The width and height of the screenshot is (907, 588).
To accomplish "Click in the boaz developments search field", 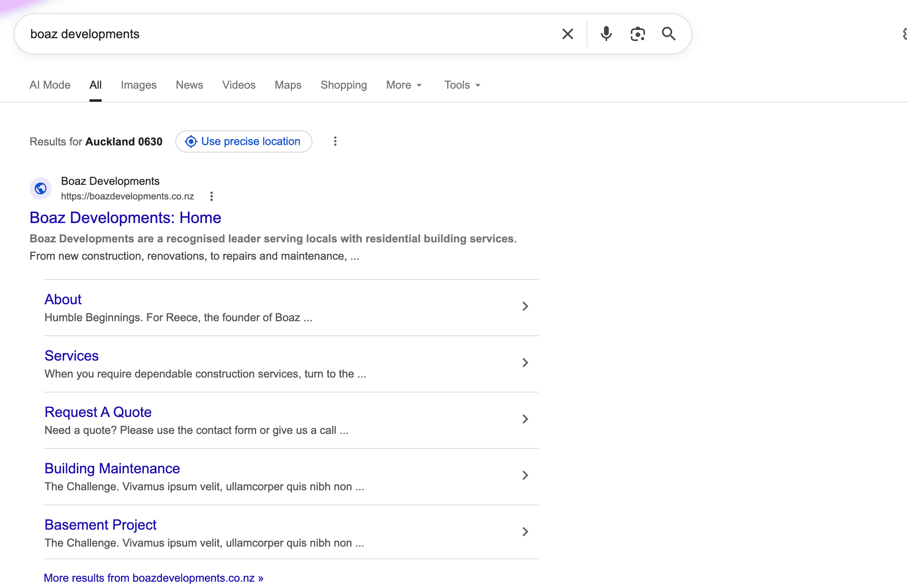I will tap(292, 34).
